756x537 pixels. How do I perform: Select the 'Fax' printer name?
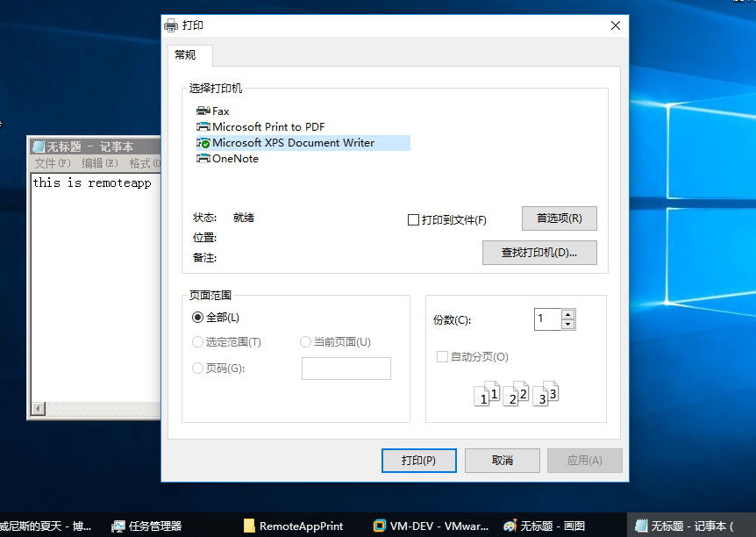point(221,111)
